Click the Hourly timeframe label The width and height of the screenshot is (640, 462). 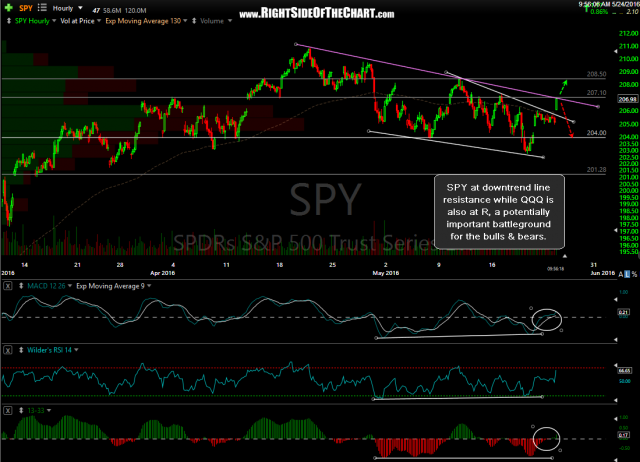click(x=62, y=8)
